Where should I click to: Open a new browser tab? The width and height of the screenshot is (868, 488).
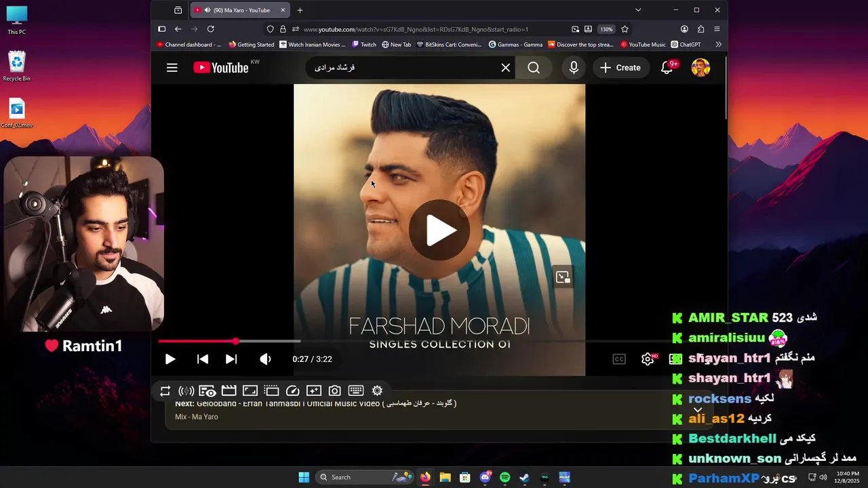[300, 10]
